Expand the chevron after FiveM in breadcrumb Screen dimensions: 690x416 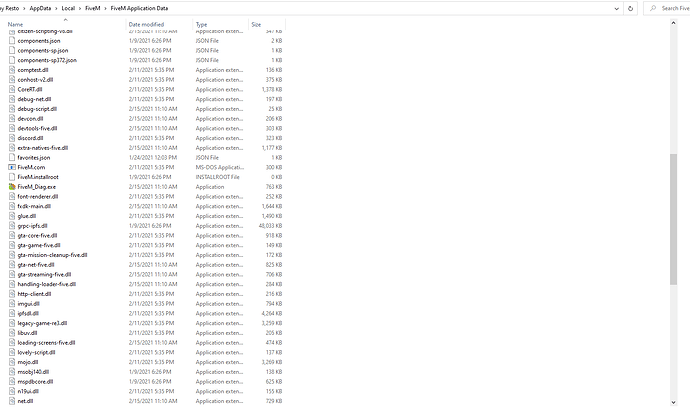coord(106,8)
